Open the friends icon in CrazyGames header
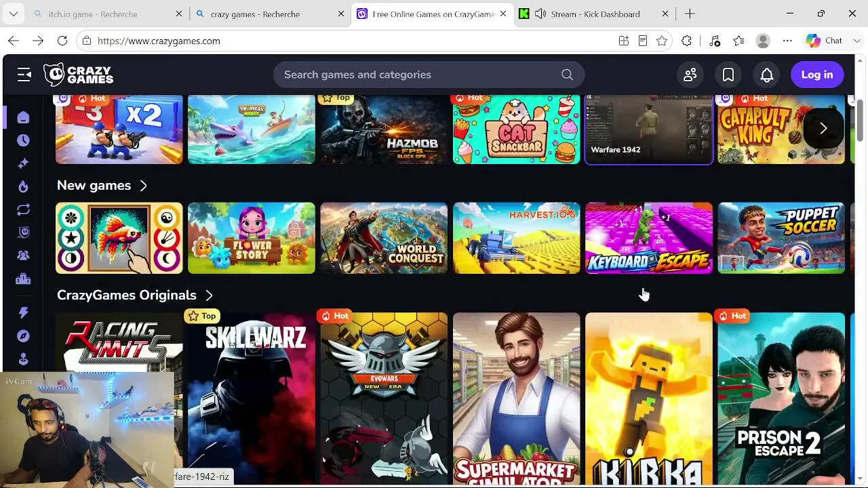This screenshot has width=868, height=488. (690, 75)
